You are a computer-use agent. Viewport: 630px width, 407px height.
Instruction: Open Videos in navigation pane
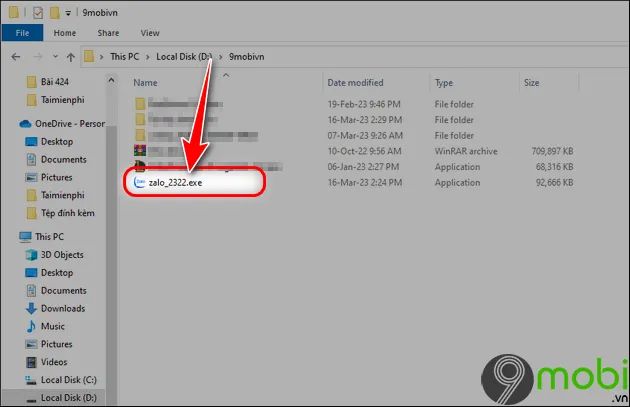54,362
